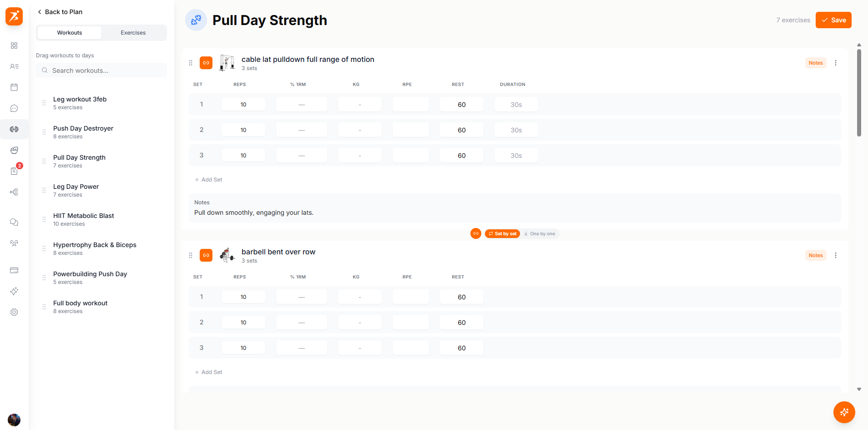Viewport: 868px width, 430px height.
Task: Switch to the Exercises tab
Action: coord(133,32)
